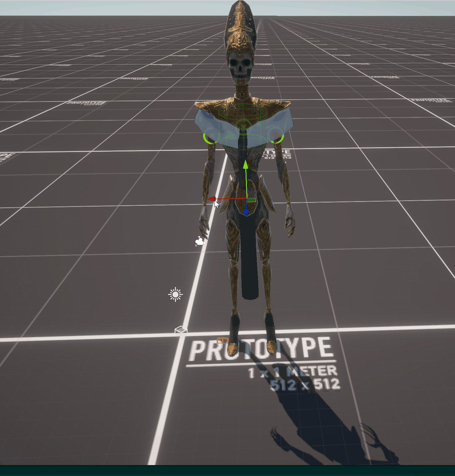Select the camera gizmo icon
Viewport: 455px width, 476px height.
point(200,241)
